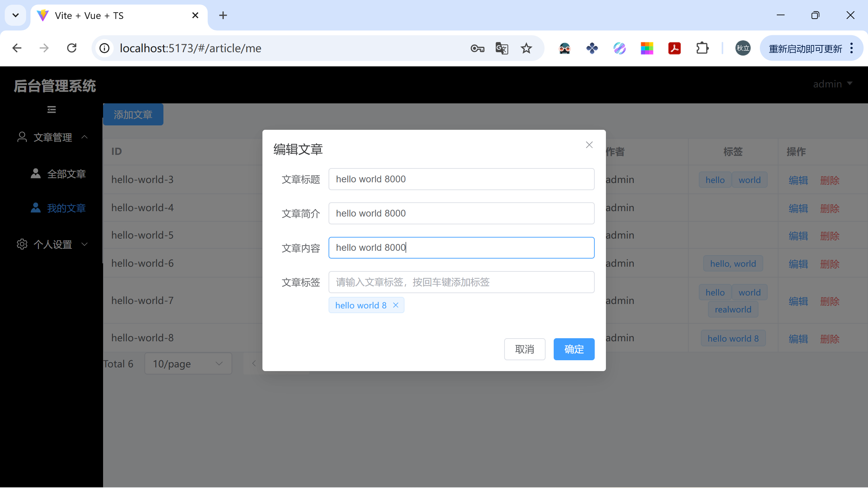The width and height of the screenshot is (868, 488).
Task: Click the site information icon
Action: pyautogui.click(x=104, y=48)
